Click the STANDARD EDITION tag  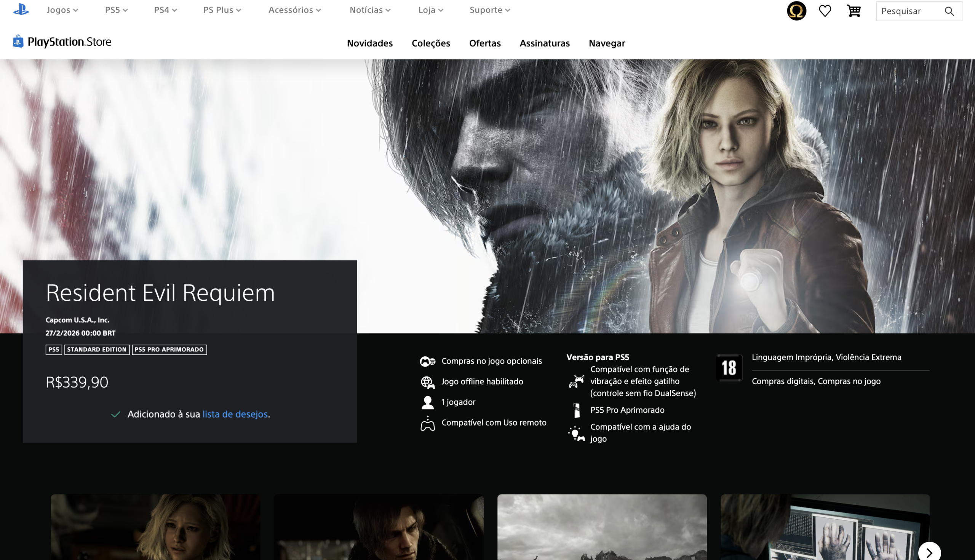pyautogui.click(x=97, y=349)
